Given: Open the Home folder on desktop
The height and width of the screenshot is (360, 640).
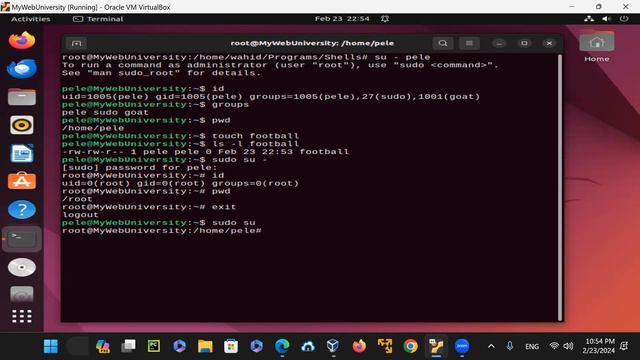Looking at the screenshot, I should 596,47.
